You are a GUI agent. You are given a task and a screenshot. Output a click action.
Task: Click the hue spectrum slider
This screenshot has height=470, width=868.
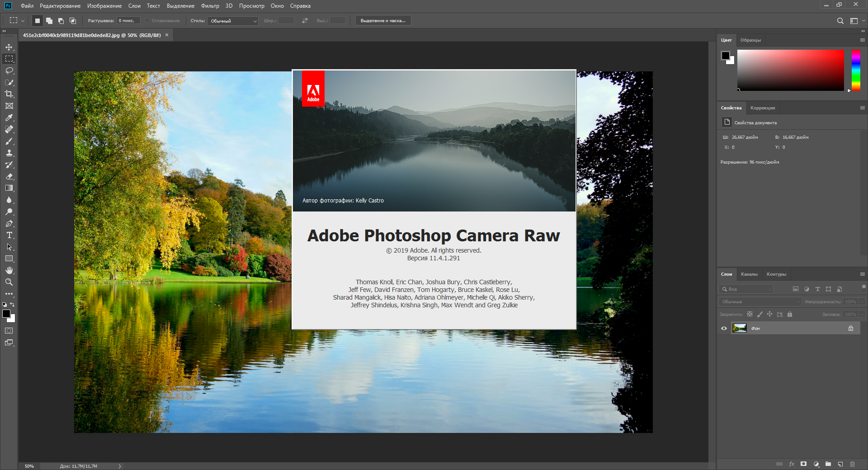856,70
